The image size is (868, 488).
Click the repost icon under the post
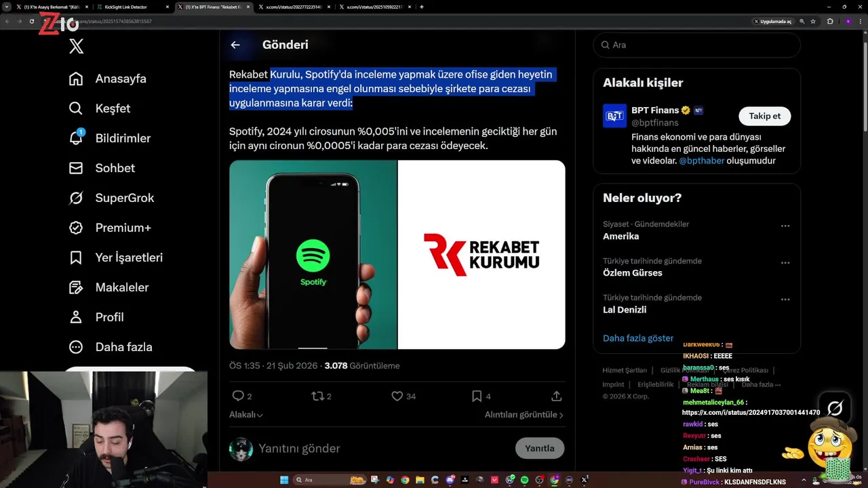coord(317,396)
